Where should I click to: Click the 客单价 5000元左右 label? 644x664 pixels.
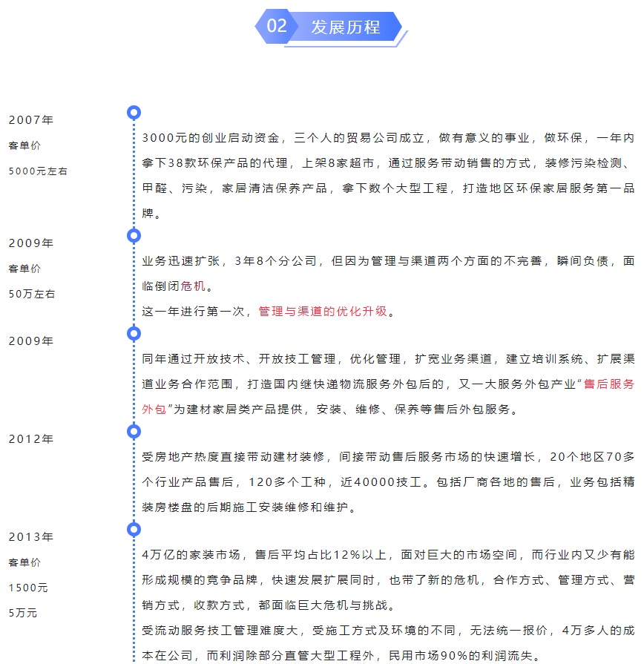[x=35, y=158]
